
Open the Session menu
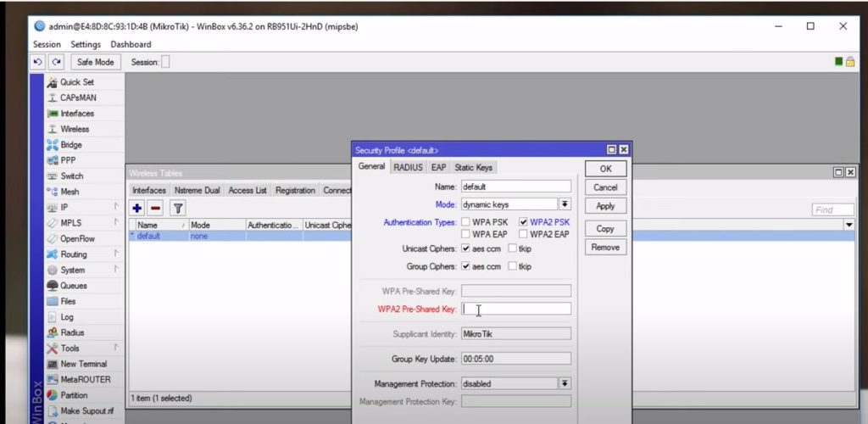[47, 44]
